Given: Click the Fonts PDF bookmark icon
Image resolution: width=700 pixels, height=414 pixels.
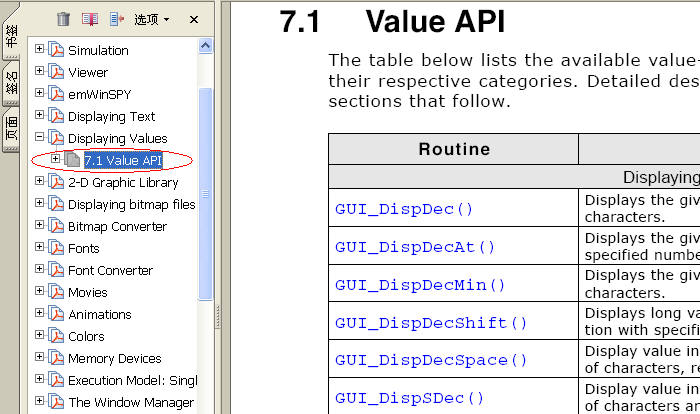Looking at the screenshot, I should click(56, 247).
